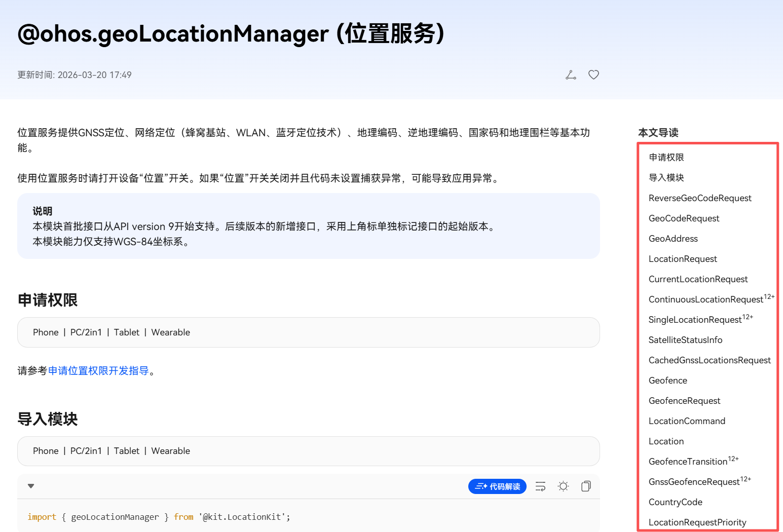
Task: Jump to 导入模块 in the page guide
Action: click(x=666, y=178)
